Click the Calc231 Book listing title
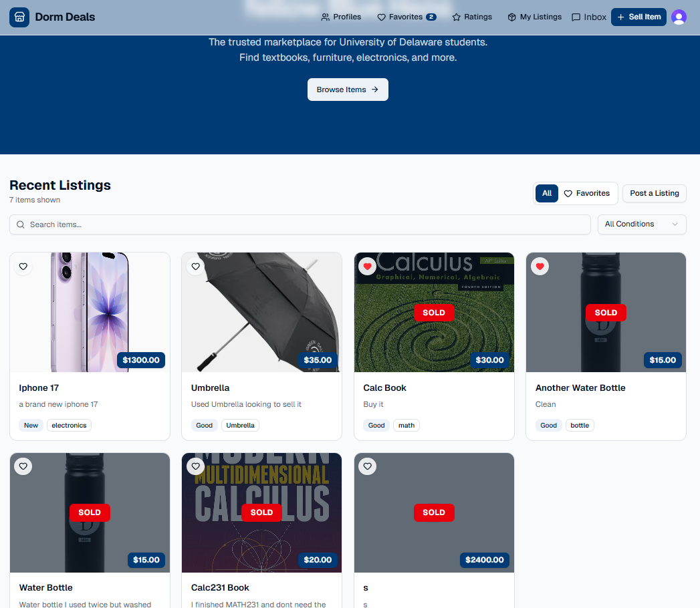 [220, 587]
